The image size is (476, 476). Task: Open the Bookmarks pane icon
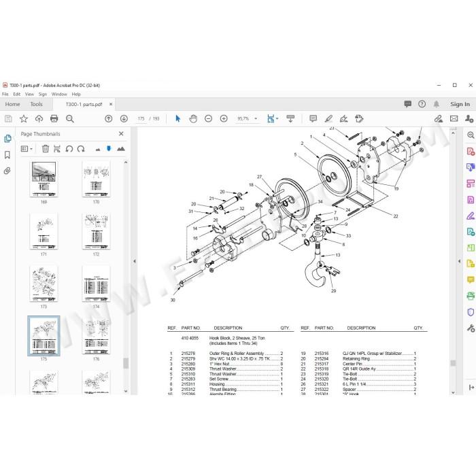7,155
